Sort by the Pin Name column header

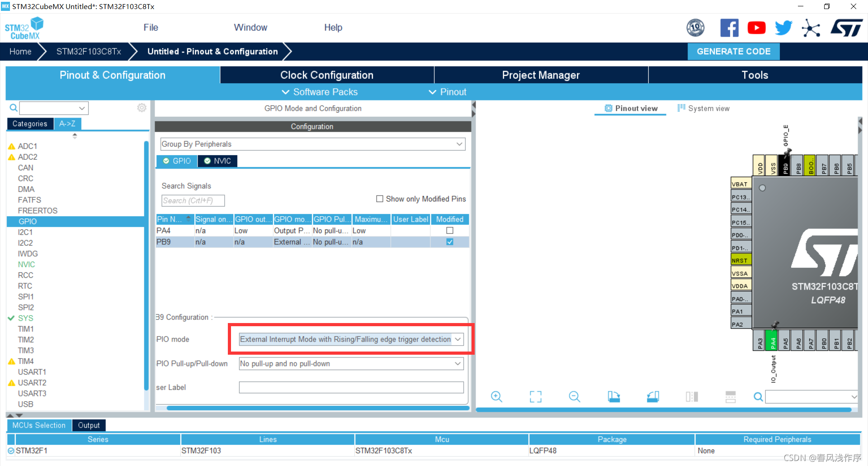point(175,219)
